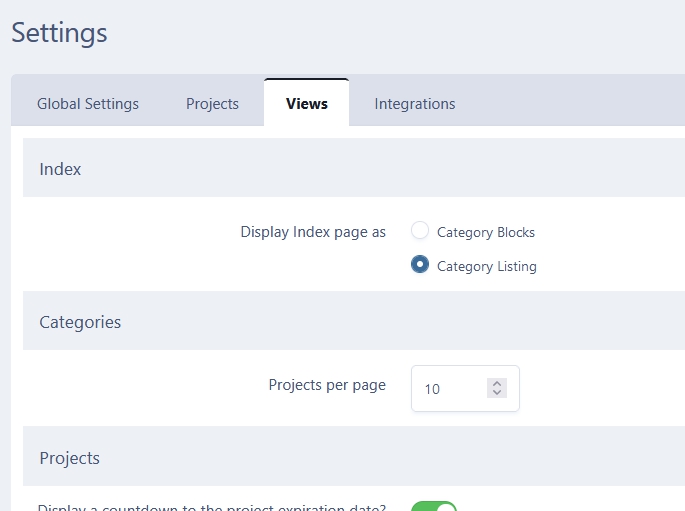Screen dimensions: 685x511
Task: Select the Category Blocks radio option
Action: (420, 230)
